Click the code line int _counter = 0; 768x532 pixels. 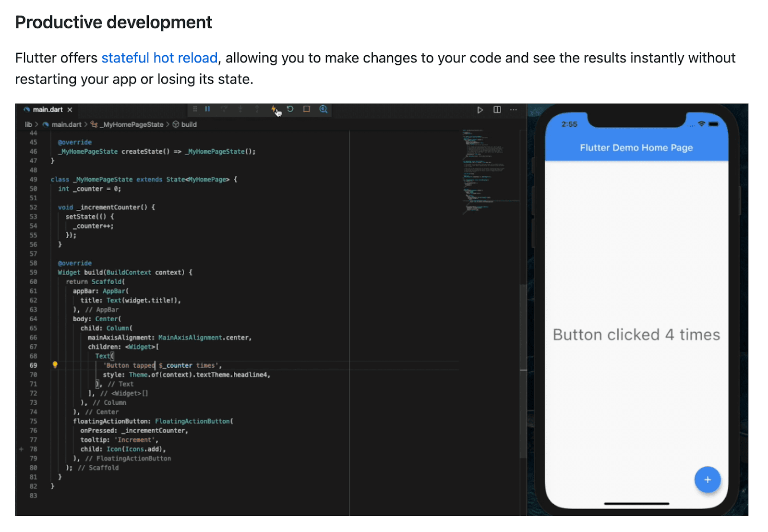tap(90, 189)
